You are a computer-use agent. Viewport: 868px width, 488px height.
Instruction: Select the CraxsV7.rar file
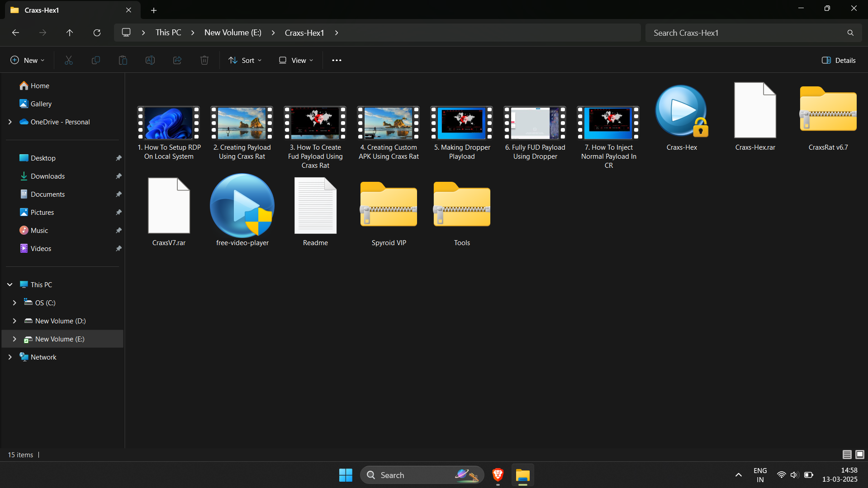point(169,213)
